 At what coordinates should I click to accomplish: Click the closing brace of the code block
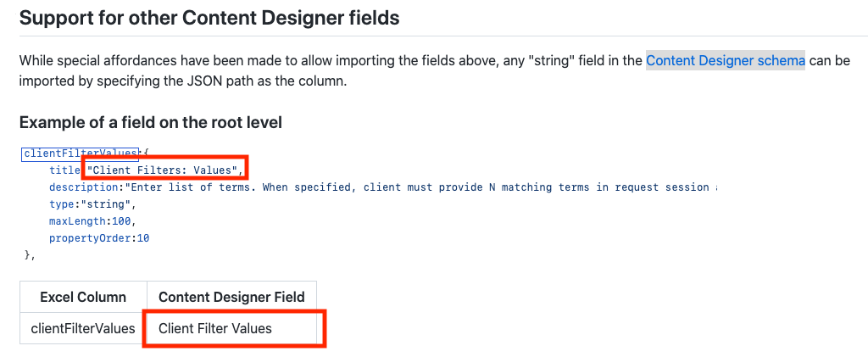coord(30,255)
